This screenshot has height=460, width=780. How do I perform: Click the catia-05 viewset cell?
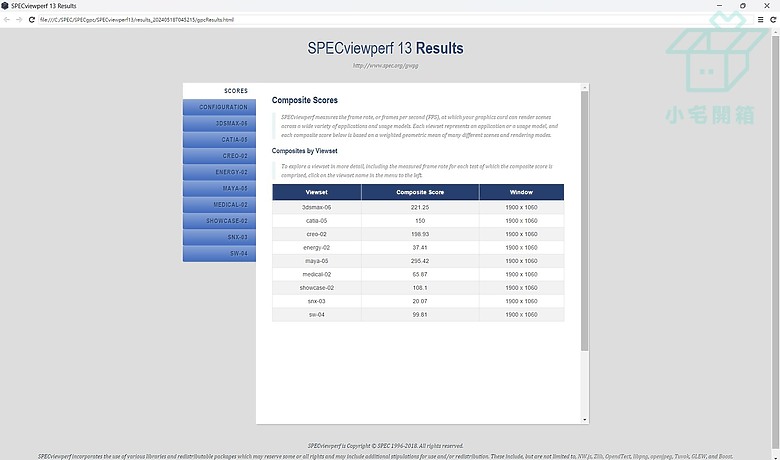point(316,221)
